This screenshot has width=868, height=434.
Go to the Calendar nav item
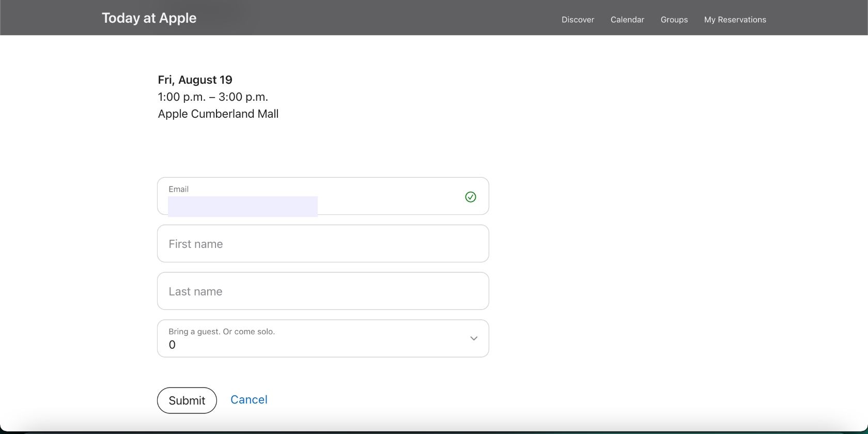tap(627, 20)
